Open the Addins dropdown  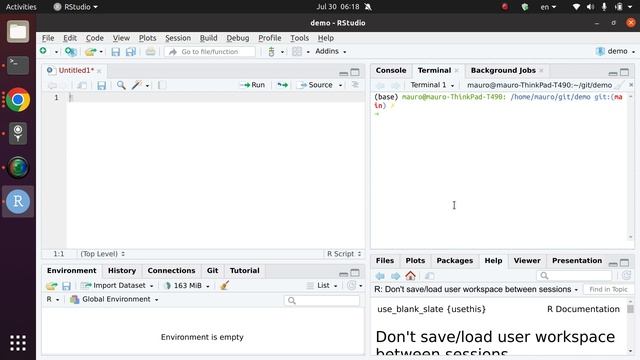[x=331, y=51]
